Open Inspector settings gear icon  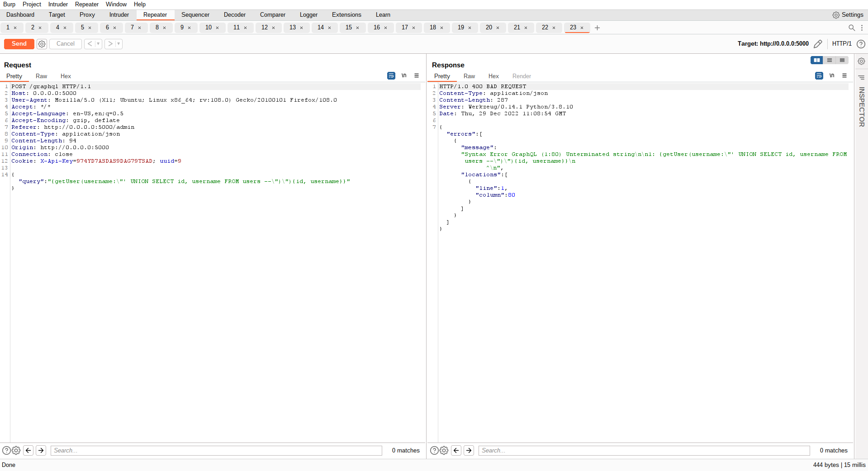pos(862,61)
